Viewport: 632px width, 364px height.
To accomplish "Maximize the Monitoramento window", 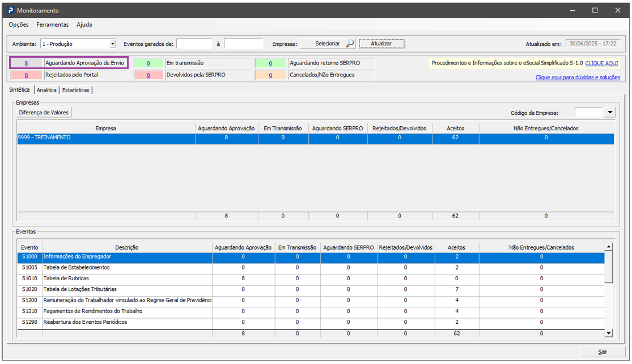I will (595, 10).
